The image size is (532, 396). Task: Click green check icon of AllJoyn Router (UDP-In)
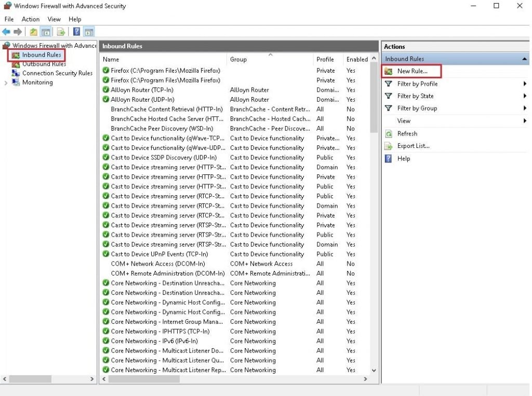click(105, 99)
